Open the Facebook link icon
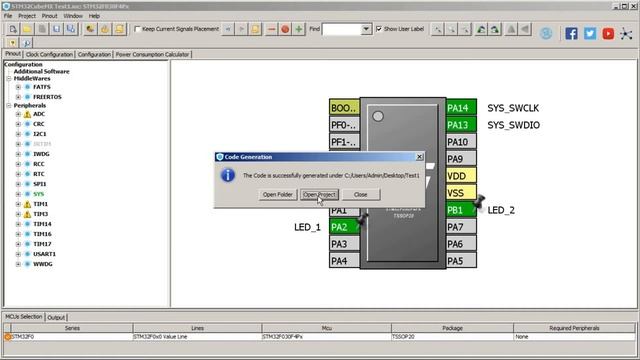This screenshot has width=640, height=360. click(571, 33)
